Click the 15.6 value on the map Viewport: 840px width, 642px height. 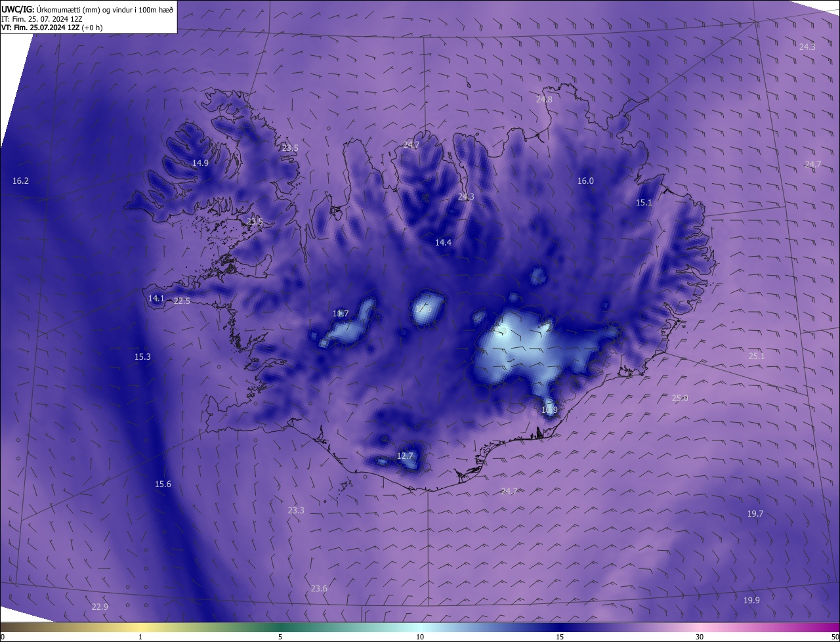coord(163,484)
